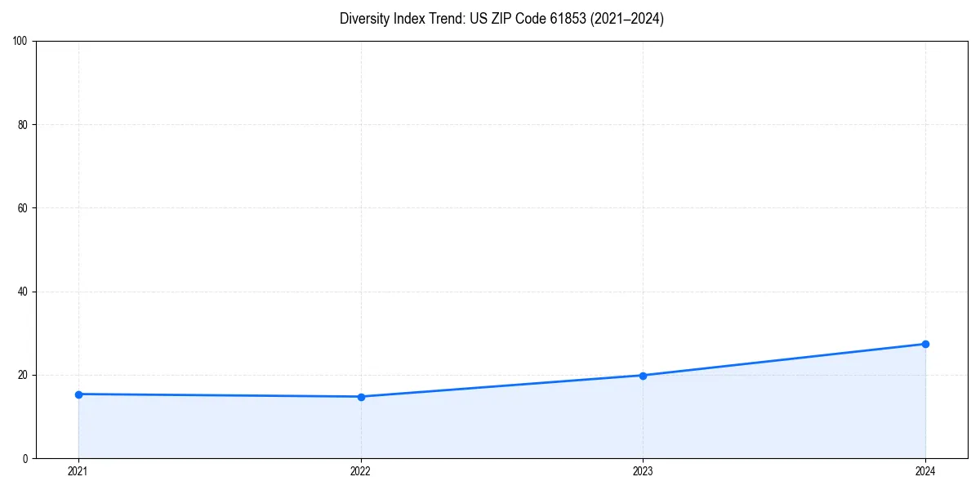Click the bottom x-axis line
The image size is (980, 490).
pyautogui.click(x=490, y=457)
